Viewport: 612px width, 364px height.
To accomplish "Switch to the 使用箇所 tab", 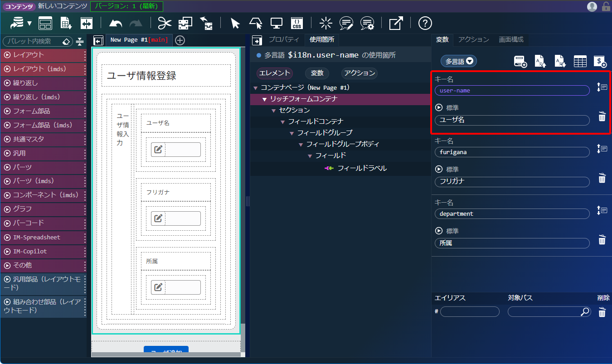I will coord(322,39).
